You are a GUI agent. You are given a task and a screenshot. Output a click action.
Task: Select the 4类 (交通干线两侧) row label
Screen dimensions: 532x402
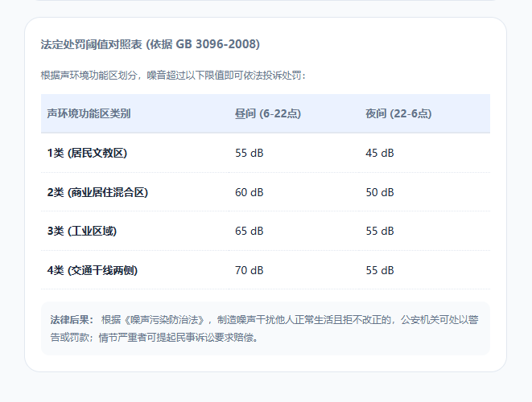pyautogui.click(x=92, y=270)
